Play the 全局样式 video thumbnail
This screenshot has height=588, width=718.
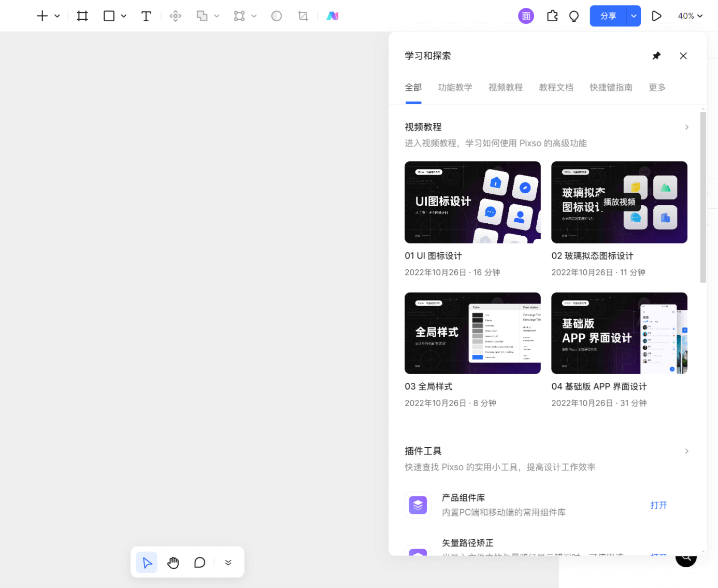coord(472,333)
